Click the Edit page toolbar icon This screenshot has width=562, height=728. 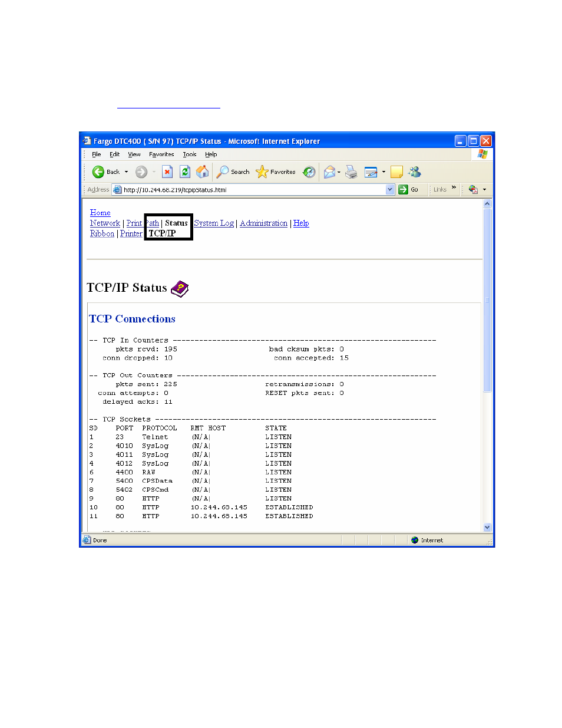coord(371,172)
